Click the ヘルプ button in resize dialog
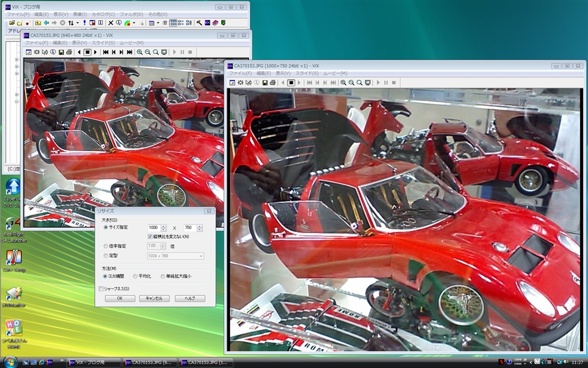The width and height of the screenshot is (588, 368). click(x=189, y=299)
